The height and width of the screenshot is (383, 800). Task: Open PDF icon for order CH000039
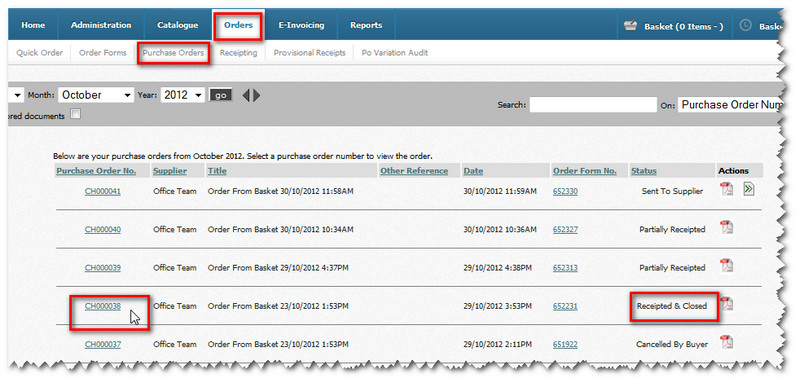click(726, 266)
